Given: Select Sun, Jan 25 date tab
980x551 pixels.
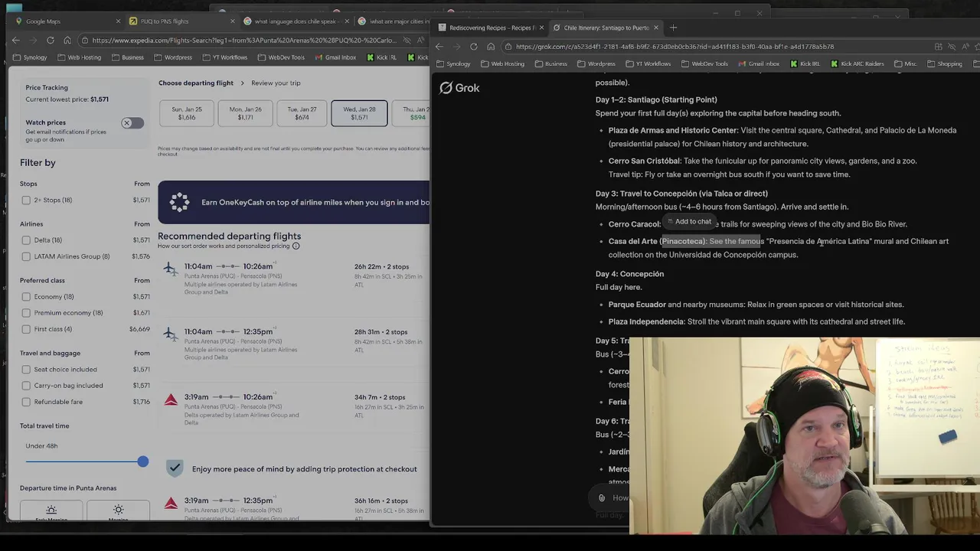Looking at the screenshot, I should pyautogui.click(x=187, y=113).
